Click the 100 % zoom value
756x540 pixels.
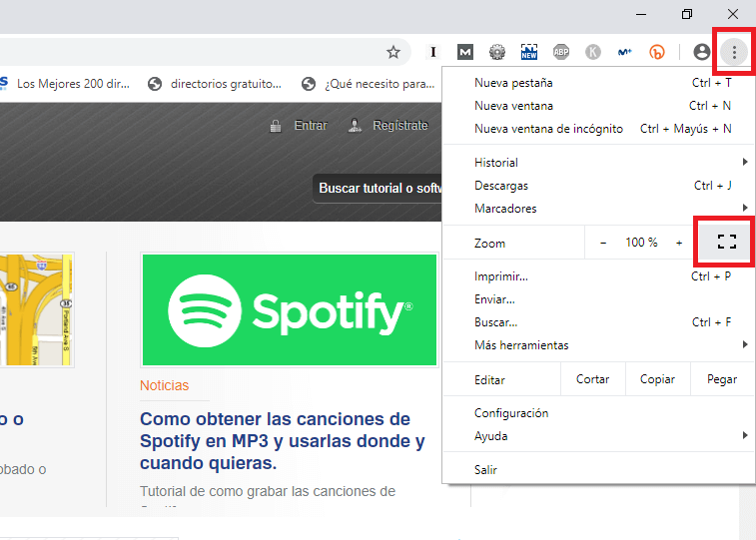[641, 243]
